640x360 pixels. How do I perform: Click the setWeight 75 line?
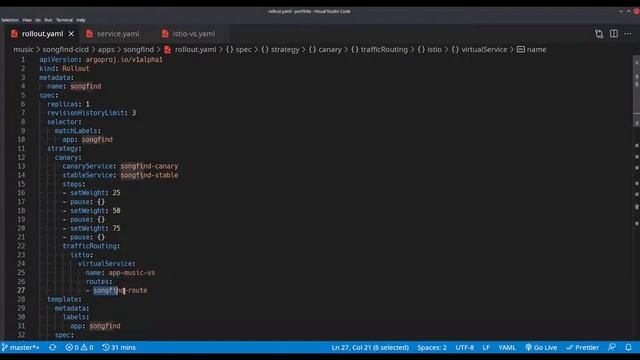click(91, 228)
